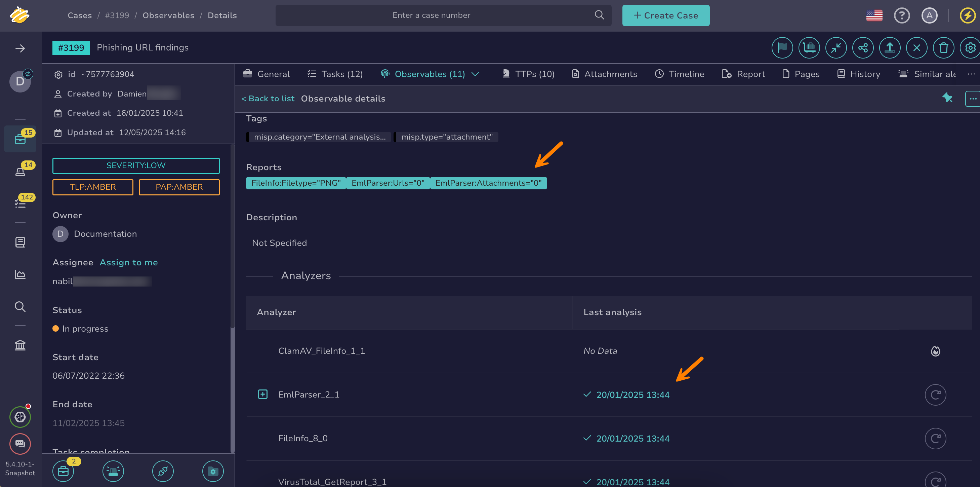
Task: Switch to TTPs (10) tab
Action: tap(528, 74)
